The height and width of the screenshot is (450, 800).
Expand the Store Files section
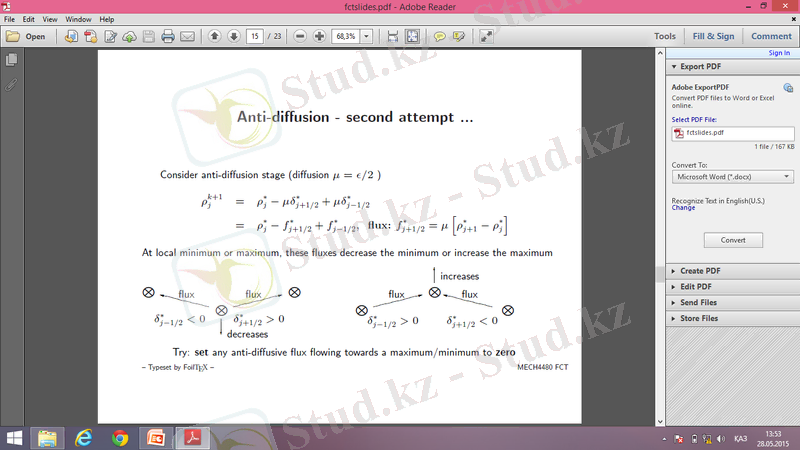click(733, 318)
